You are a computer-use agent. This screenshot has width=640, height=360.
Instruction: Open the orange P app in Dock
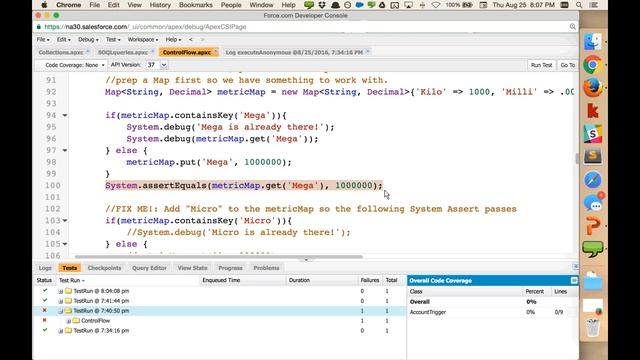coord(593,226)
